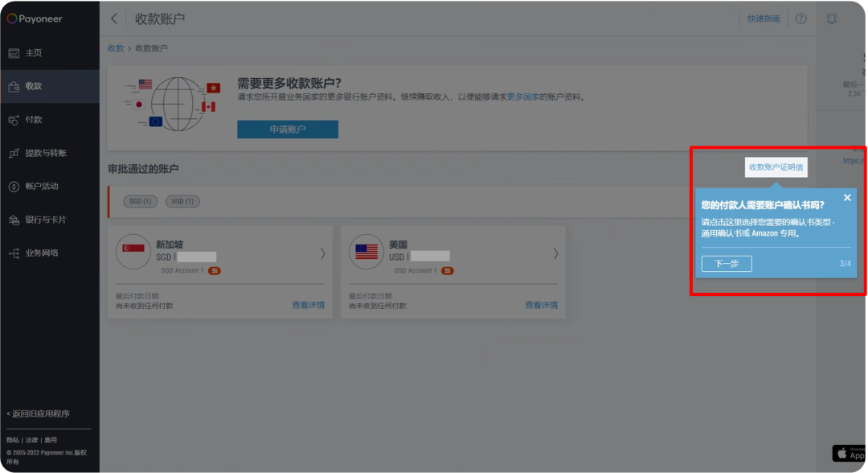Click the Singapore flag icon
868x473 pixels.
point(133,252)
